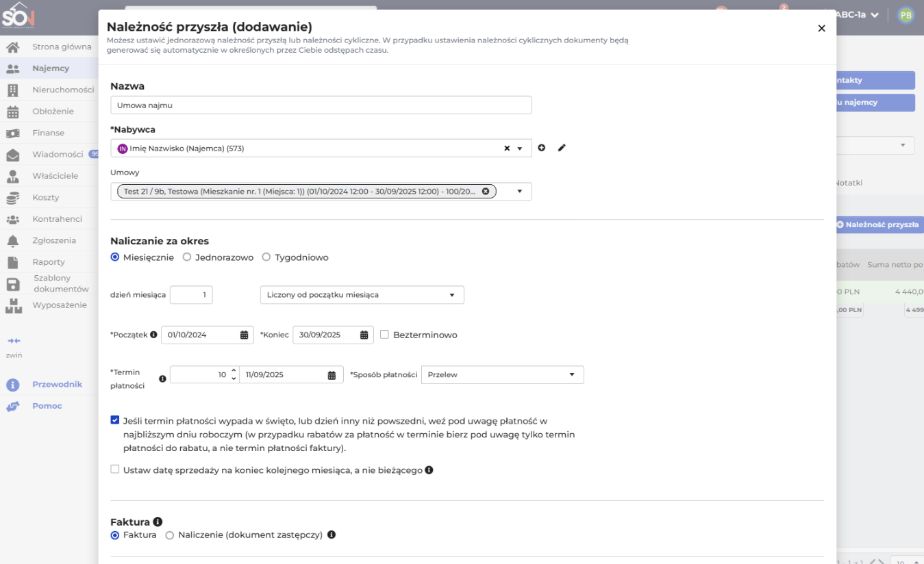924x564 pixels.
Task: Clear the Nabywca selection with the x icon
Action: click(x=507, y=148)
